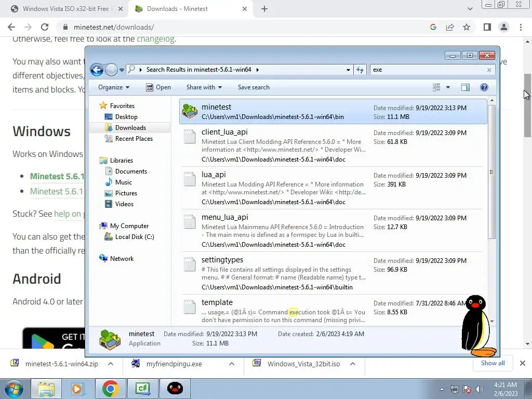Open Music library in navigation pane

[118, 182]
